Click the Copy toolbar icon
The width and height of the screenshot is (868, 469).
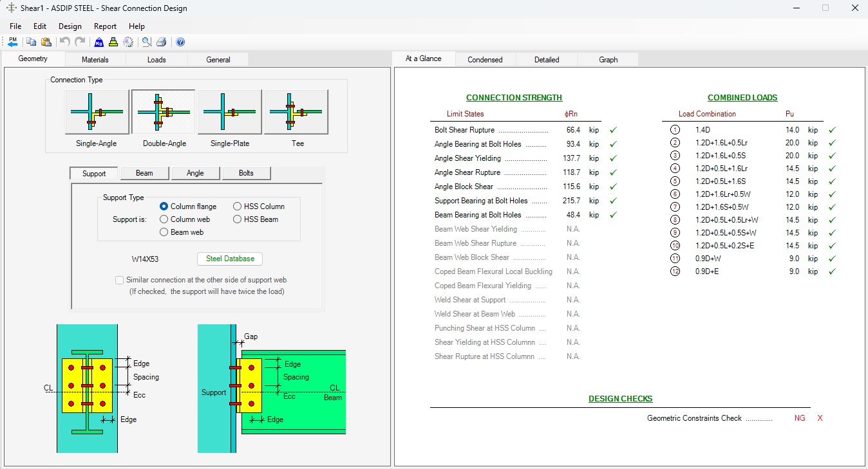coord(31,42)
